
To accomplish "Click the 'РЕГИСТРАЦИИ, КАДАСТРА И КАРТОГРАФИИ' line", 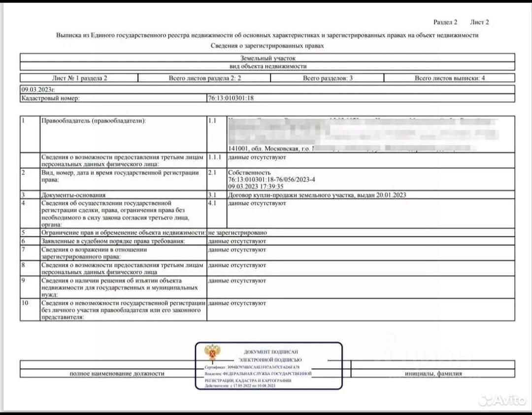I will (x=248, y=381).
